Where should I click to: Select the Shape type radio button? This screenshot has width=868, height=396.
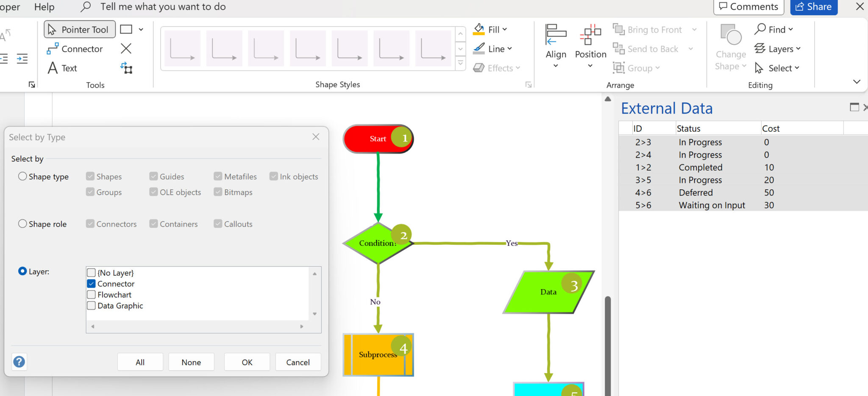point(22,176)
